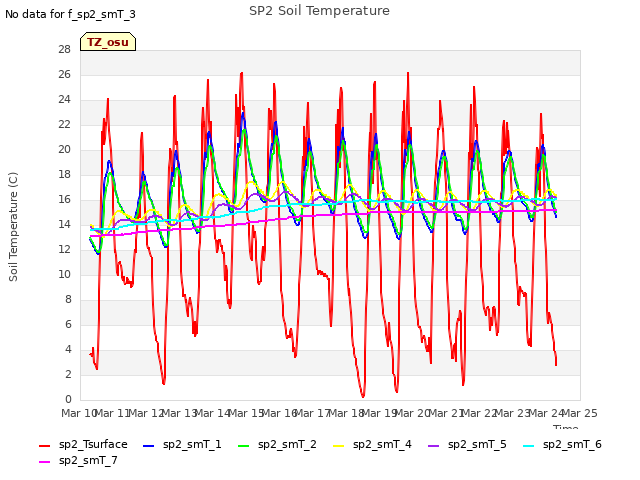Click the 26 y-axis tick label
Viewport: 640px width, 480px height.
click(64, 74)
